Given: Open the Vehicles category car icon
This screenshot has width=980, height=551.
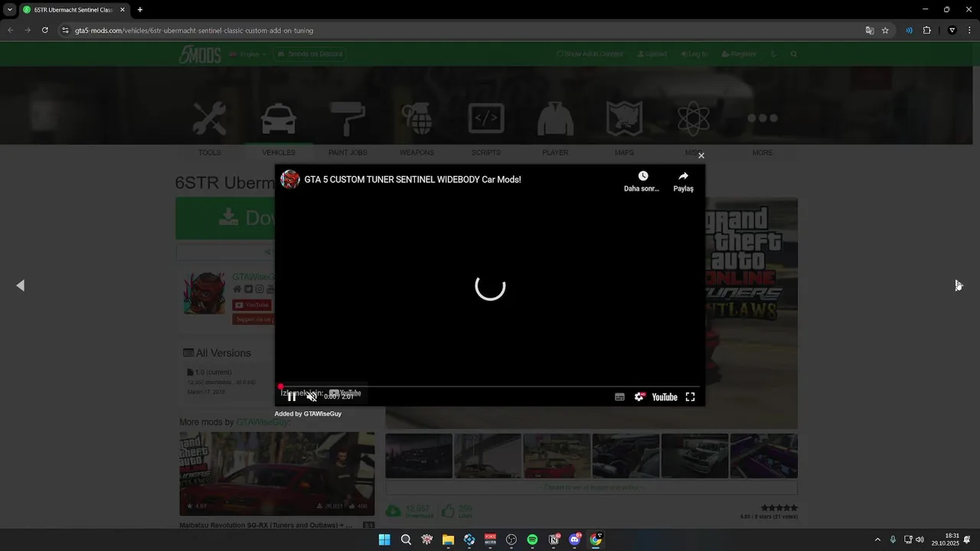Looking at the screenshot, I should pos(279,119).
